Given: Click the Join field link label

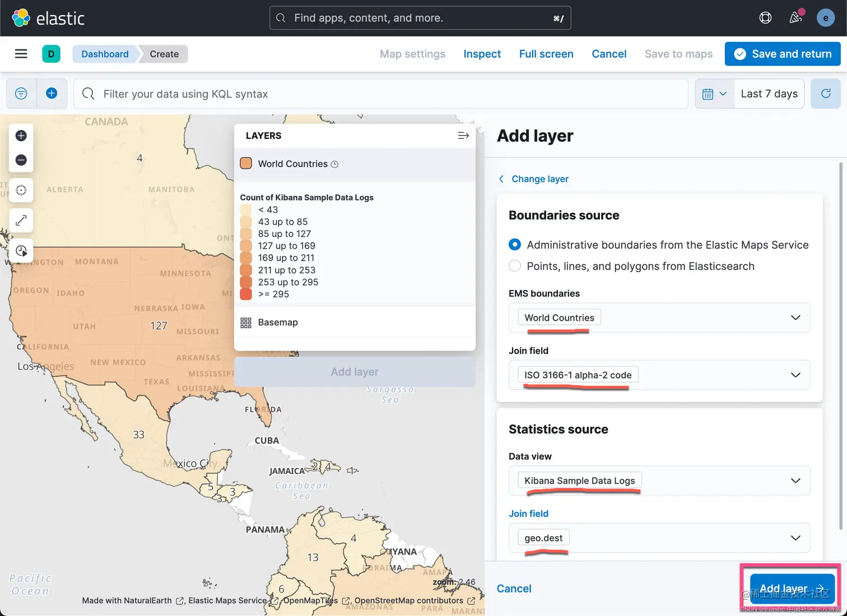Looking at the screenshot, I should [x=528, y=514].
